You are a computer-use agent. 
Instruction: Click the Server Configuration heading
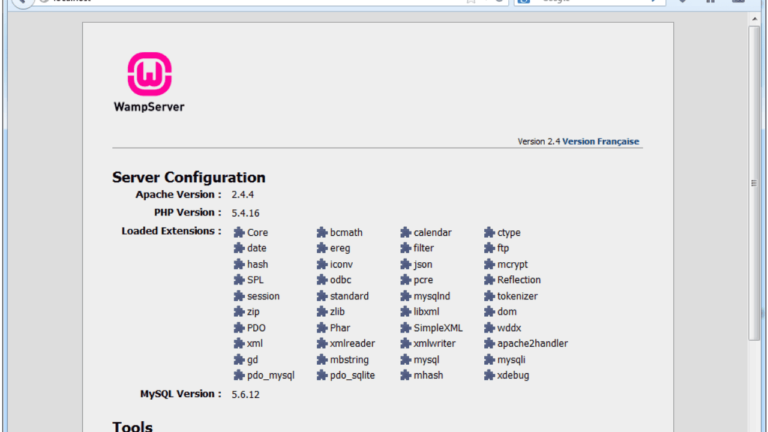[x=189, y=177]
